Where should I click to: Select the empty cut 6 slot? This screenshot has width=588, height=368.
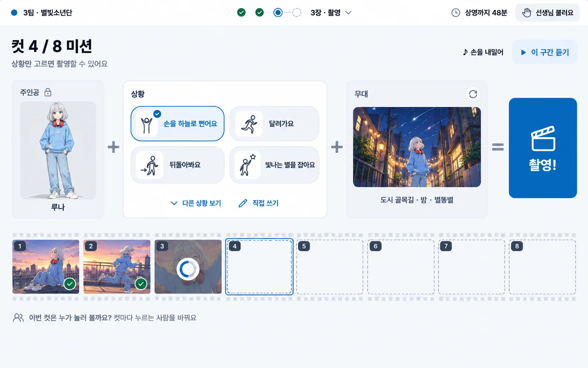coord(401,267)
